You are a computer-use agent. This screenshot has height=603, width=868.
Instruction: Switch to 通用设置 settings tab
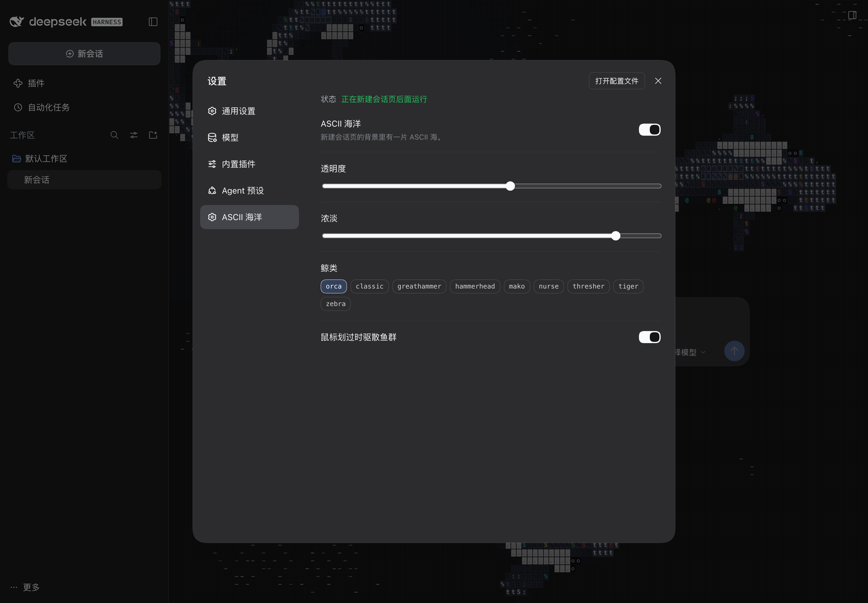click(250, 111)
